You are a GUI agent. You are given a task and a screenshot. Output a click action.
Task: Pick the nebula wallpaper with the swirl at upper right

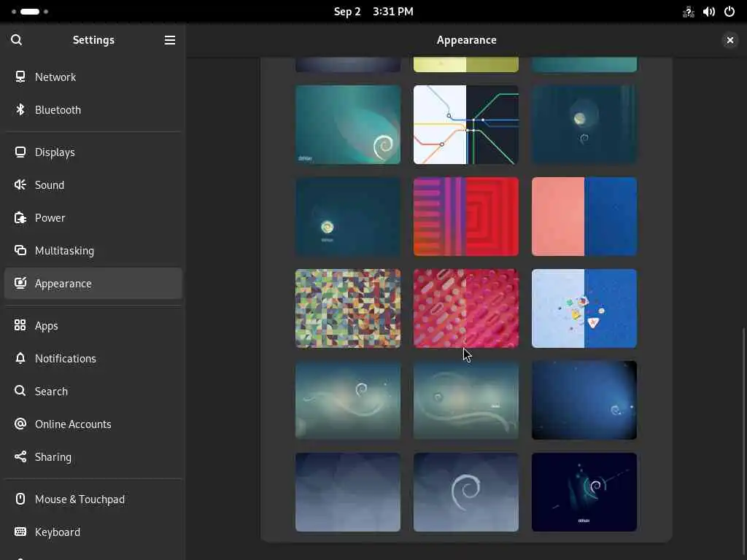pos(348,400)
